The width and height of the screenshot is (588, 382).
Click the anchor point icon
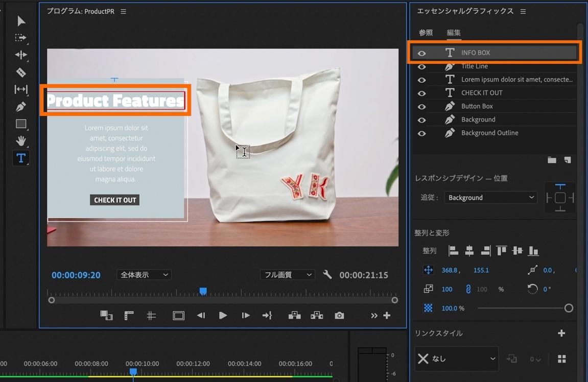click(532, 270)
